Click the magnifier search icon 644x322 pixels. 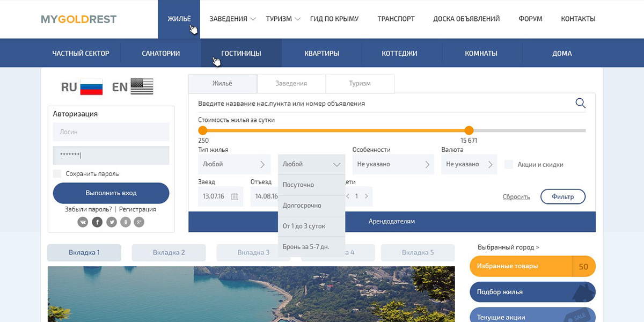click(580, 103)
